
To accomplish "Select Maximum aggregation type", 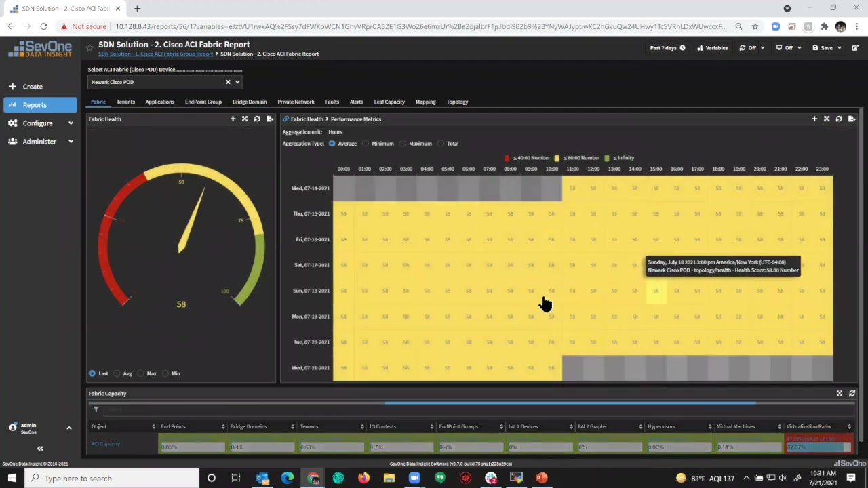I will coord(403,144).
